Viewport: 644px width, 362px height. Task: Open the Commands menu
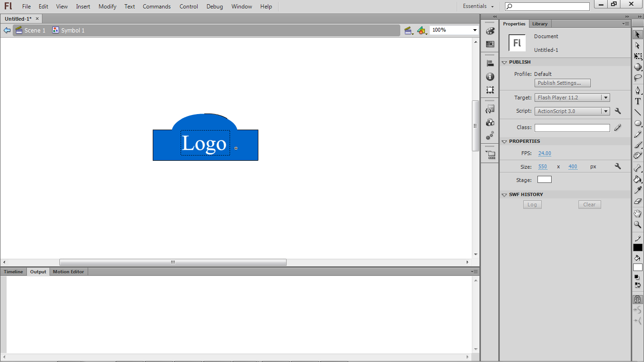[157, 7]
